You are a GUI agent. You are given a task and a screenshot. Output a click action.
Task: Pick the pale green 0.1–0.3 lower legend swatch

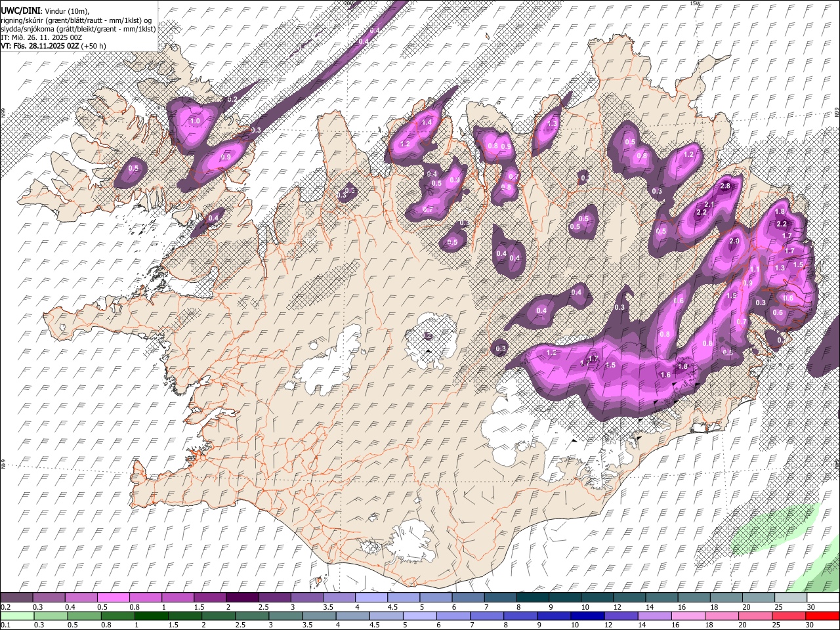click(x=16, y=616)
